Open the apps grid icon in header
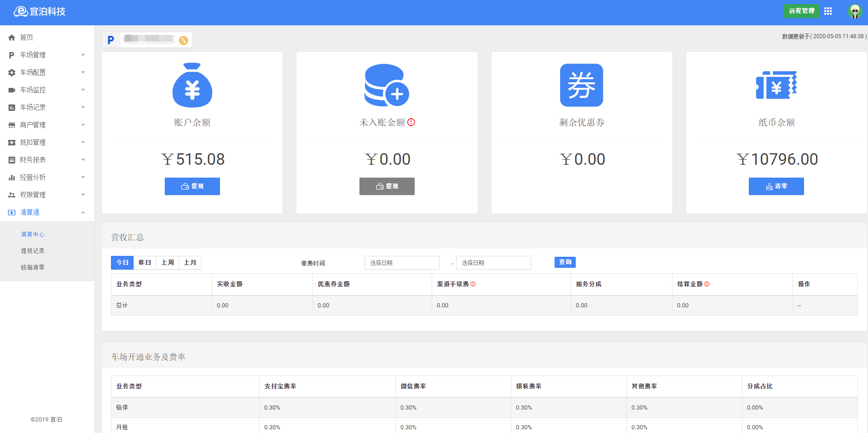868x433 pixels. tap(828, 11)
